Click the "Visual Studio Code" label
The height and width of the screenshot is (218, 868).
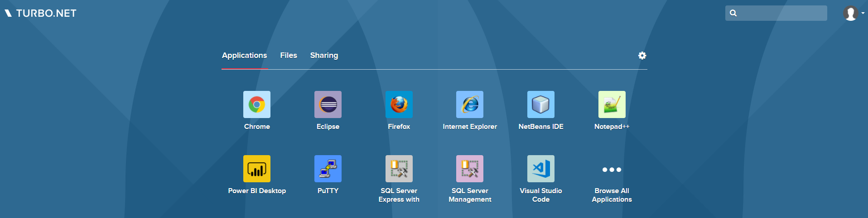[x=541, y=195]
